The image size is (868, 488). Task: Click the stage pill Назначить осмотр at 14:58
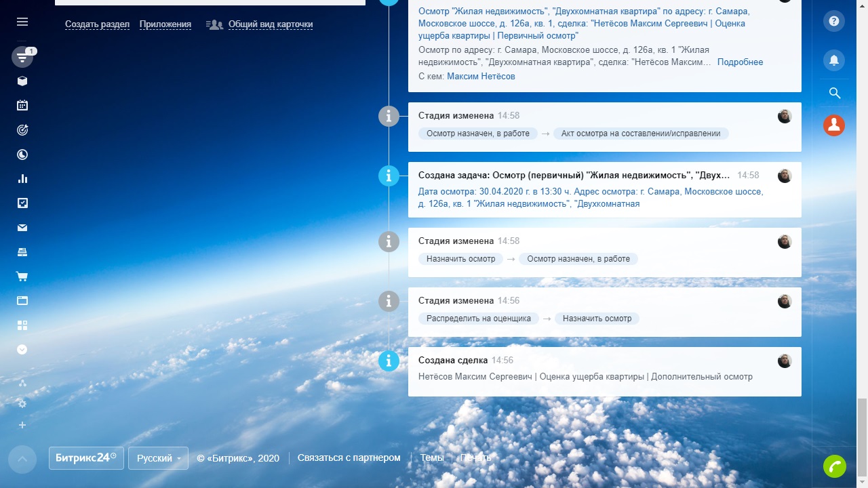(461, 259)
